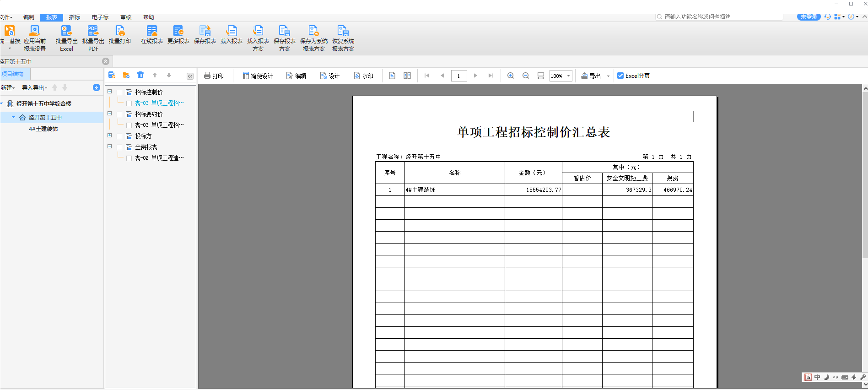Click the zoom in magnifier icon

(511, 76)
